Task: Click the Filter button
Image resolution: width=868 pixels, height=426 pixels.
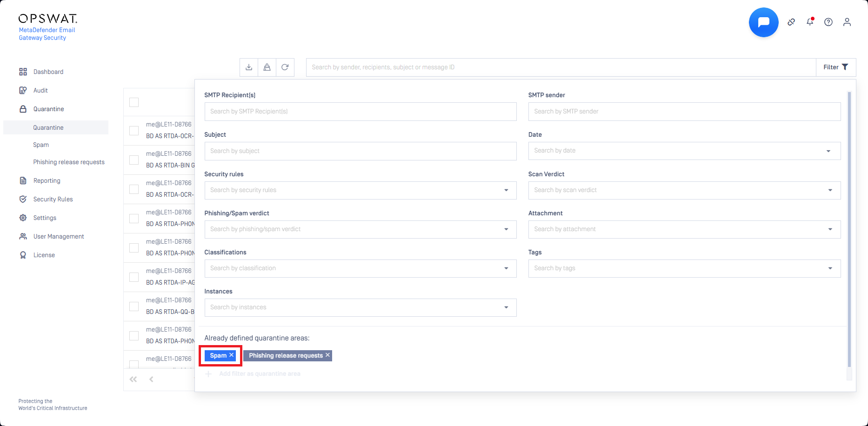Action: (835, 67)
